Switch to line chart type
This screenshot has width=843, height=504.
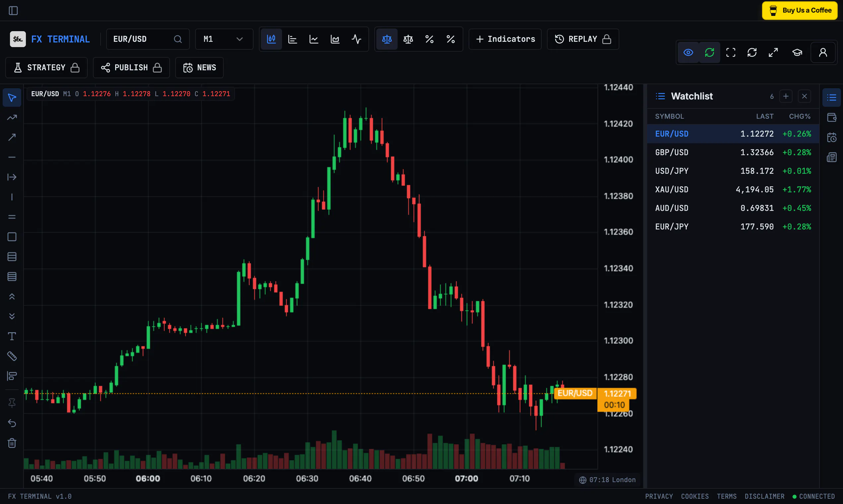(314, 39)
